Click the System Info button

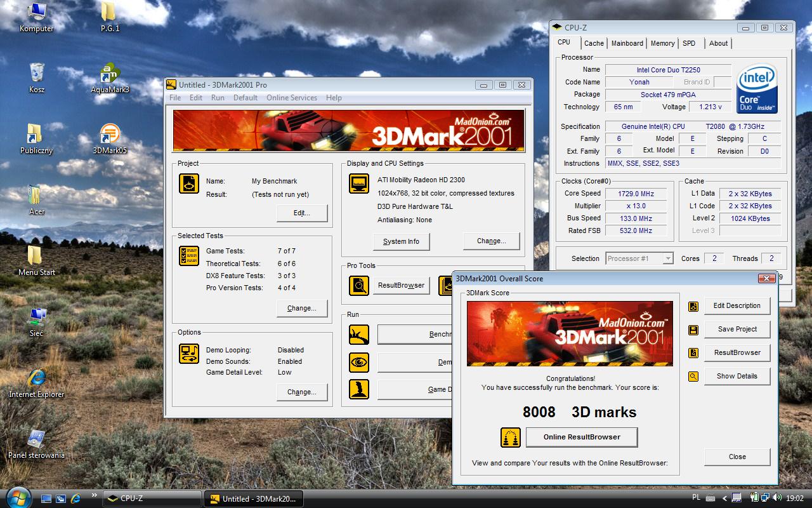click(x=401, y=241)
